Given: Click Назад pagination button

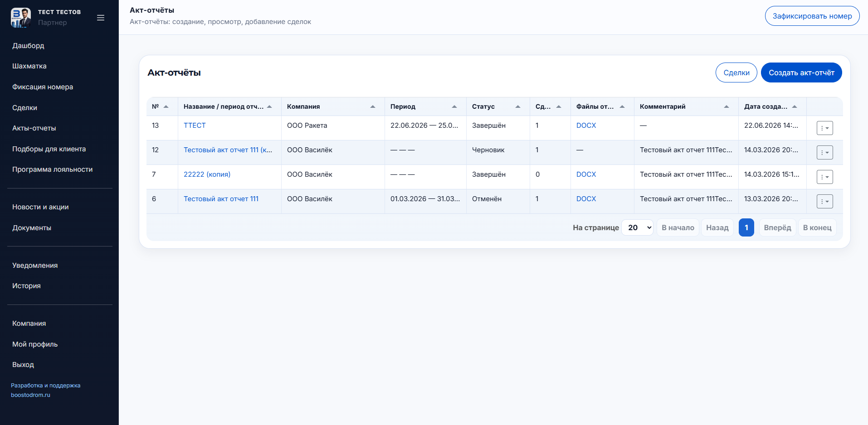Looking at the screenshot, I should point(717,227).
